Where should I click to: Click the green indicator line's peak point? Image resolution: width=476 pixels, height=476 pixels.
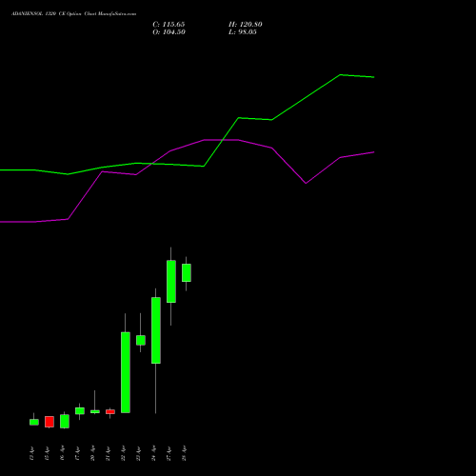(340, 75)
